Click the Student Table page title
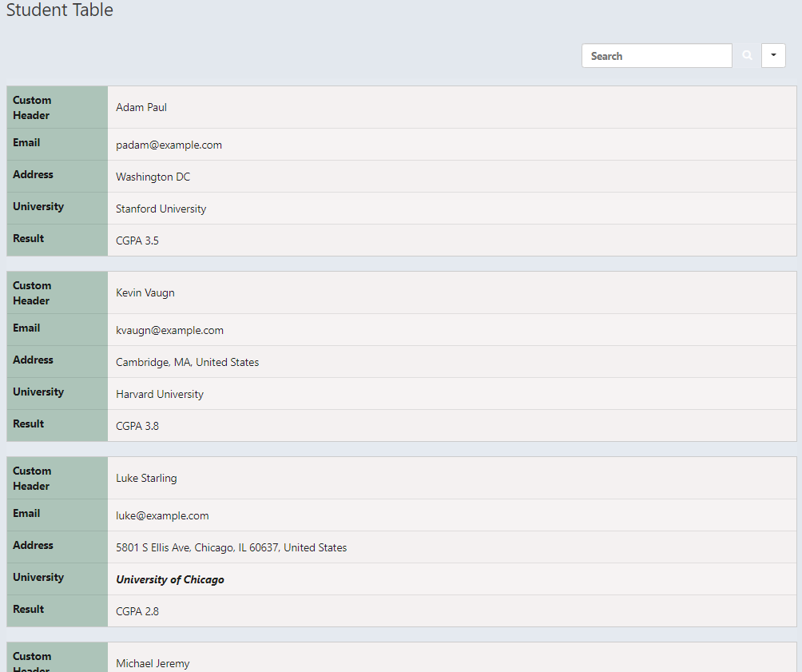The image size is (802, 672). point(60,10)
